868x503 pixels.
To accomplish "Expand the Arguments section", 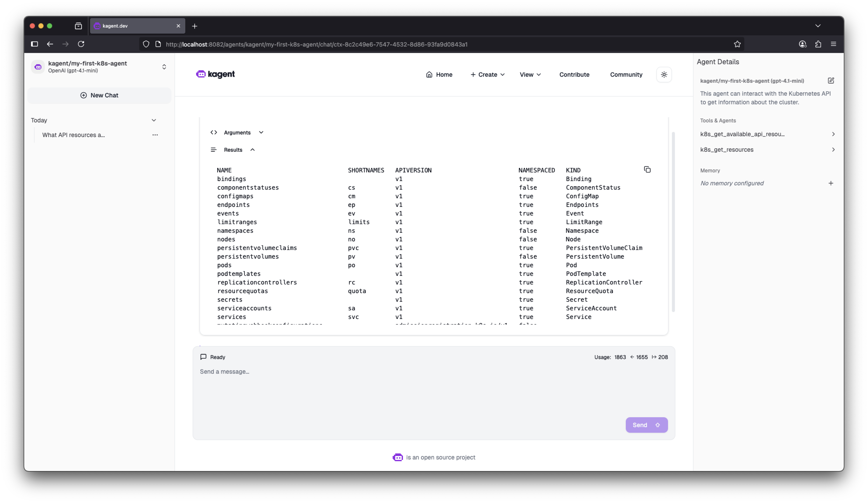I will [x=261, y=132].
